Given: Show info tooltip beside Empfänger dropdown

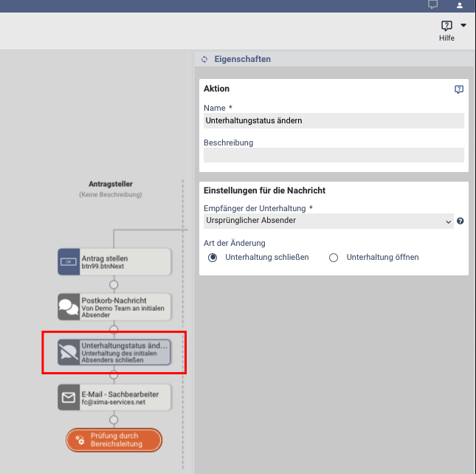Looking at the screenshot, I should tap(460, 221).
